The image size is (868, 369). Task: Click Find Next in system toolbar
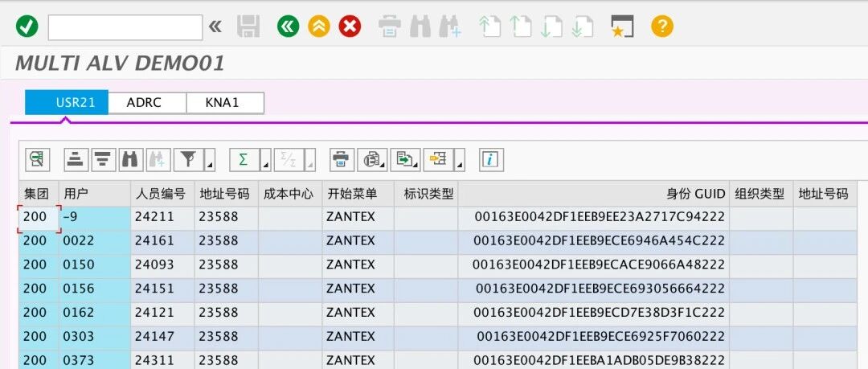450,26
